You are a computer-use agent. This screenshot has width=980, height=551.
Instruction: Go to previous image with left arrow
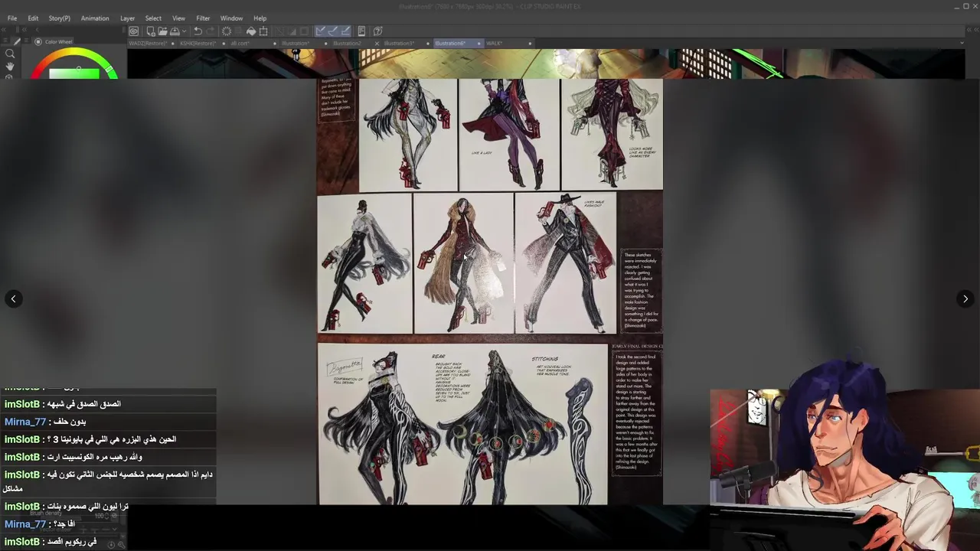click(x=13, y=298)
